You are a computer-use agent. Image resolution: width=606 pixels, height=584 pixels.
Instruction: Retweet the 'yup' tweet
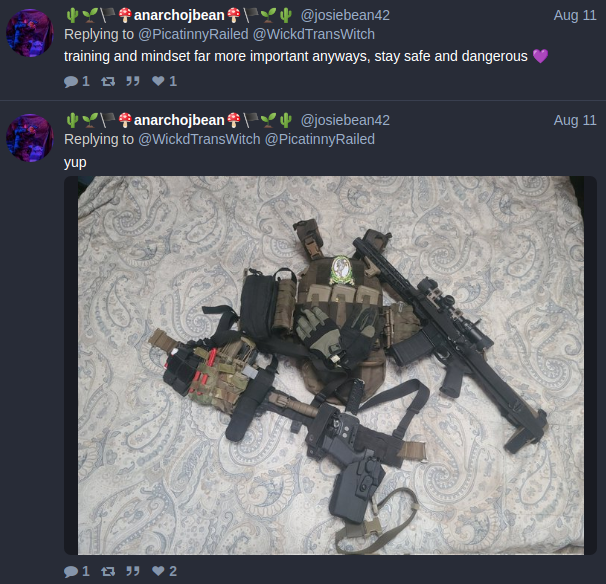point(108,571)
